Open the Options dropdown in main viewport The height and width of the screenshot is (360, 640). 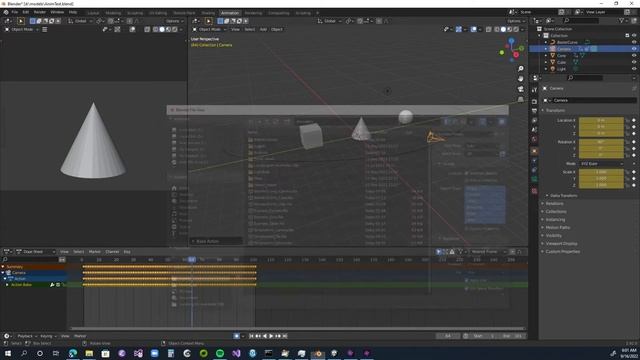[516, 21]
